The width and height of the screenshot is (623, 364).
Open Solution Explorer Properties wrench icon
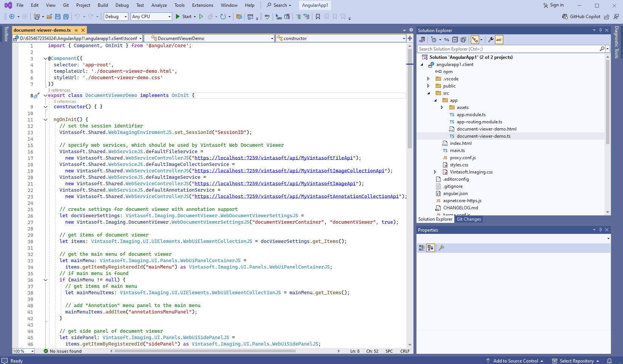490,40
